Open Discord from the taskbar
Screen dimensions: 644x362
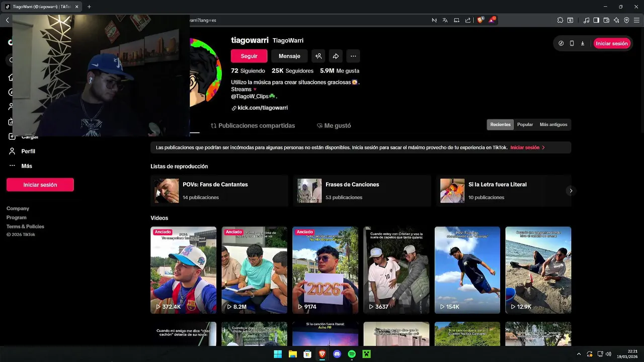[x=337, y=354]
